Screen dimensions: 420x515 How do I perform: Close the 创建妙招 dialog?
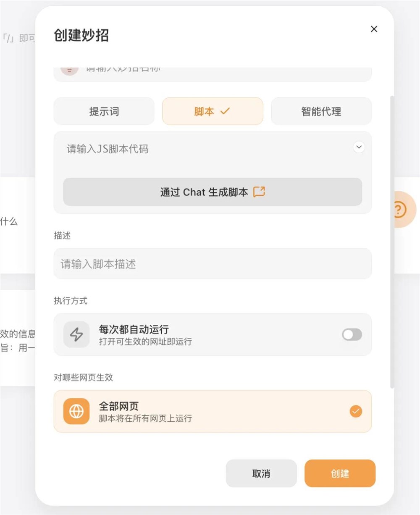click(374, 29)
